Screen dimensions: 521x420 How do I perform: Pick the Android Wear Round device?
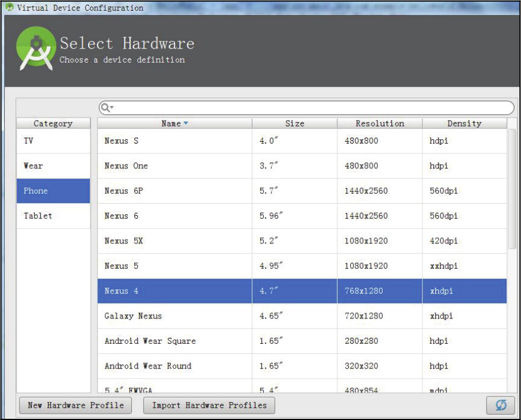coord(302,366)
